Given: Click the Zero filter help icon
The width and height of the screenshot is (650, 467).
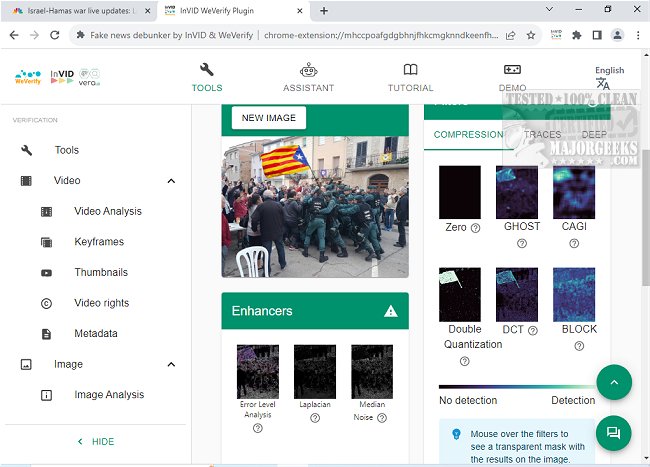Looking at the screenshot, I should coord(475,228).
